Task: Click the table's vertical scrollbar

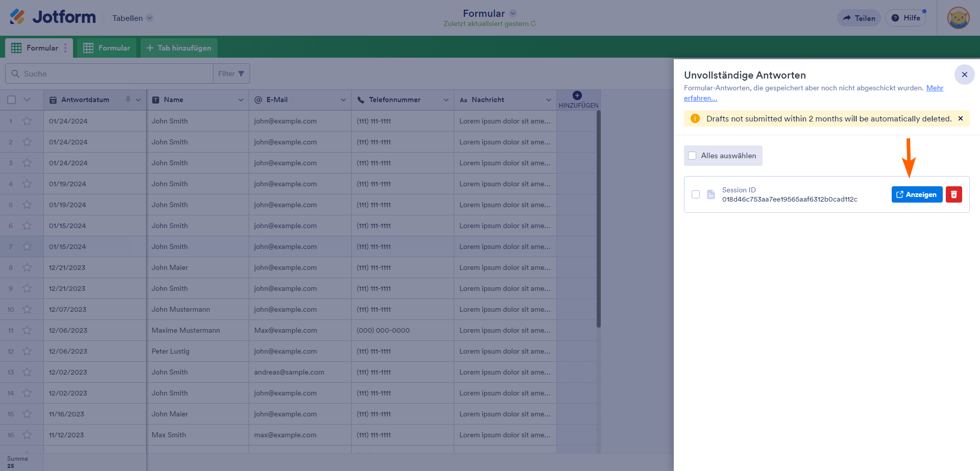Action: coord(599,219)
